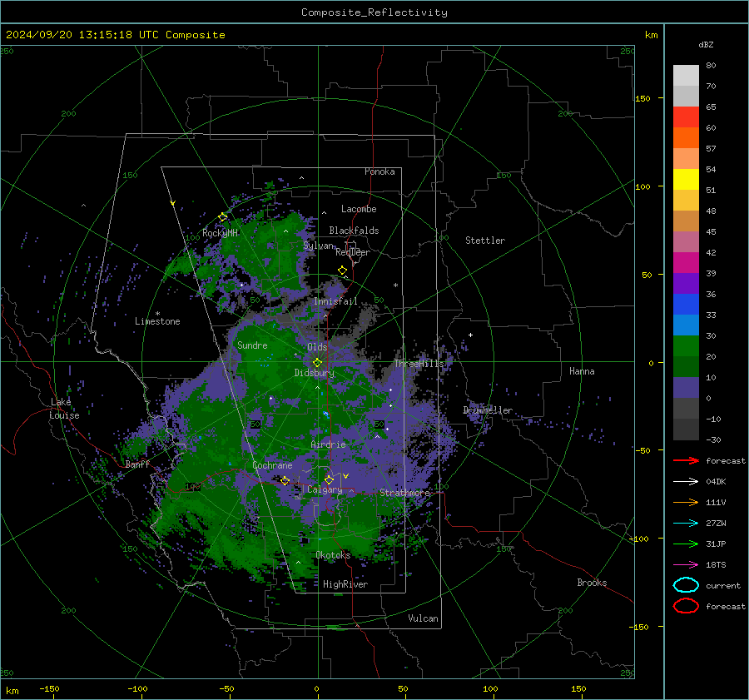The height and width of the screenshot is (700, 749).
Task: Click the Cochrane city label
Action: pyautogui.click(x=272, y=465)
